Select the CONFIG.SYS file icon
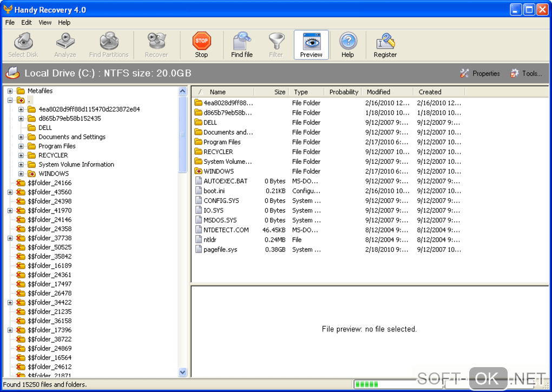The image size is (552, 392). coord(199,201)
